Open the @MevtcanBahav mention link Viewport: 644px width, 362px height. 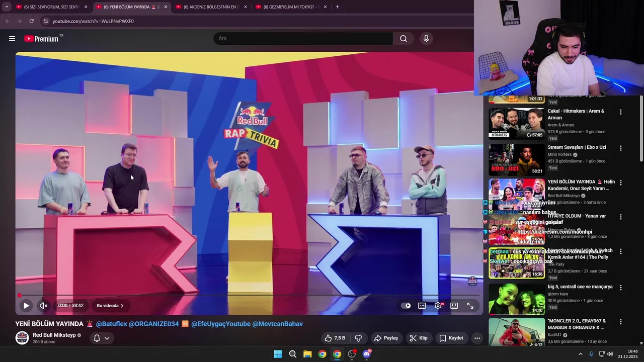point(277,324)
